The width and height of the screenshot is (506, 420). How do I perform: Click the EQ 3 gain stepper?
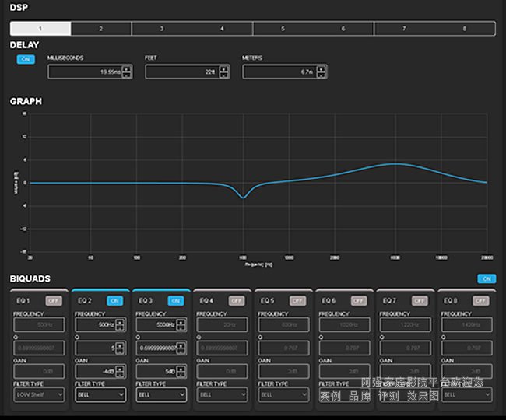point(181,372)
